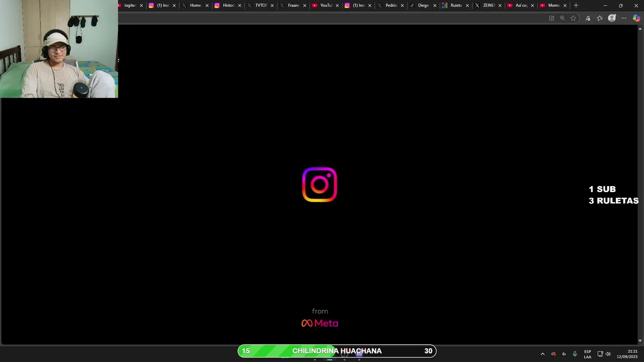Close the Así cay tab

pyautogui.click(x=532, y=6)
